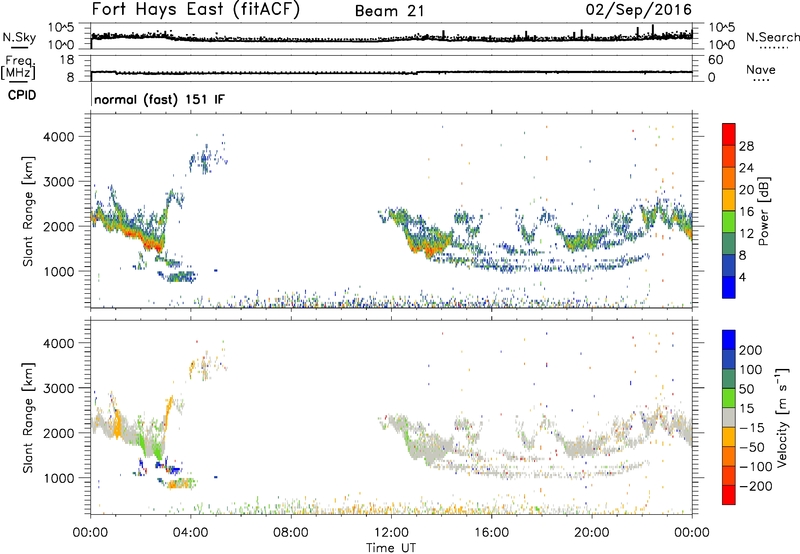The height and width of the screenshot is (554, 800).
Task: Click the '16:00' time tick label
Action: click(491, 532)
